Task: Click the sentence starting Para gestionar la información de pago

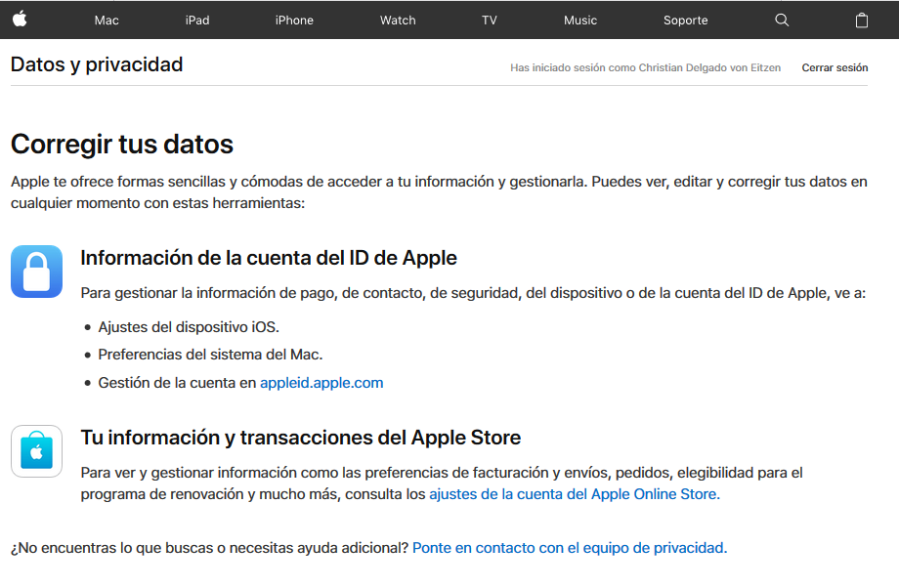Action: (473, 293)
